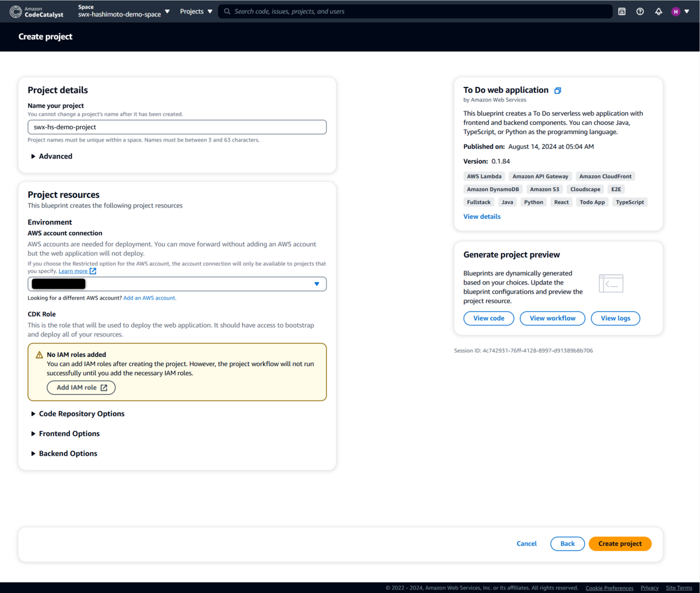Click the Todo App tag
Screen dimensions: 700x593
pyautogui.click(x=592, y=202)
